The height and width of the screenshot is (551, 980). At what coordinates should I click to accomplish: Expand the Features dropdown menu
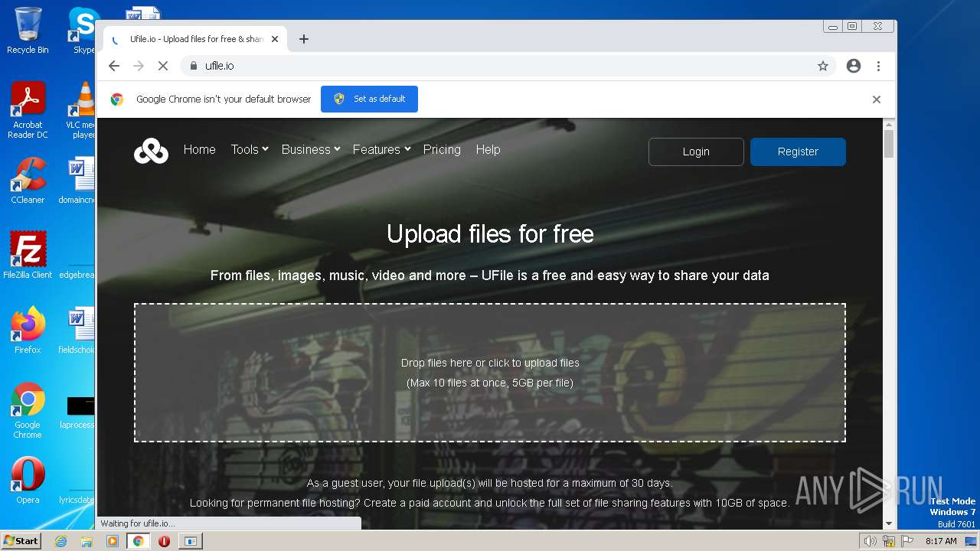(x=382, y=149)
